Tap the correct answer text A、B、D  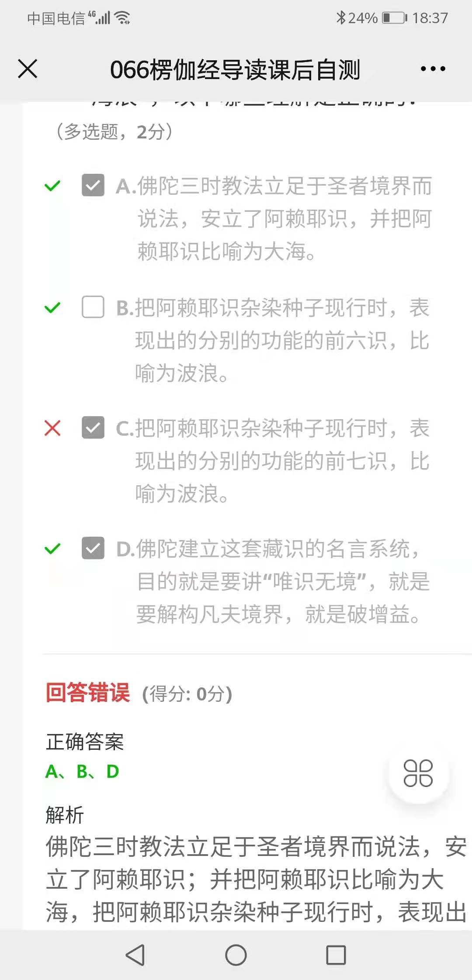(x=82, y=772)
